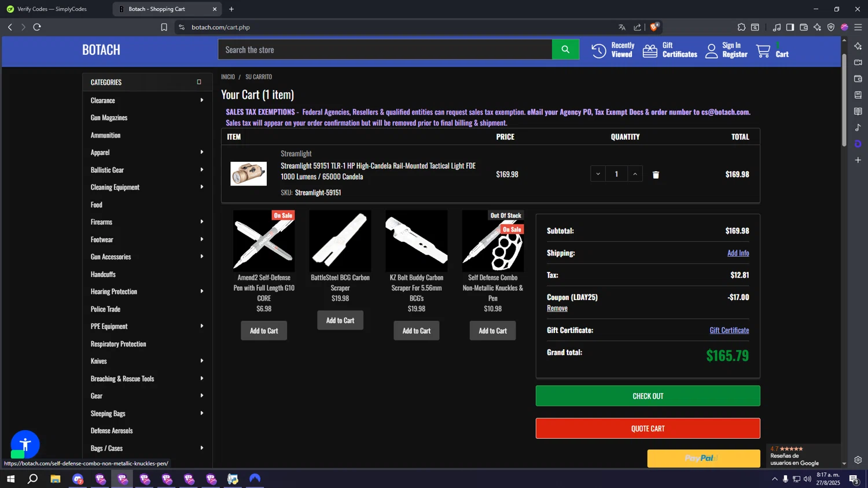Open browser extensions puzzle icon

[x=741, y=27]
